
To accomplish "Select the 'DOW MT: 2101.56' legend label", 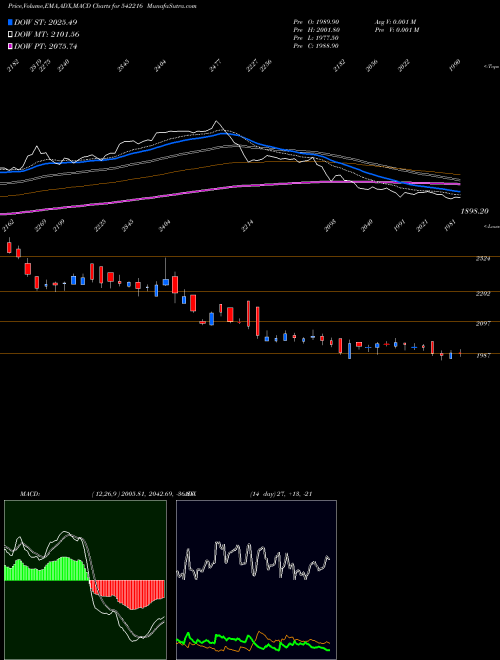I will tap(47, 35).
